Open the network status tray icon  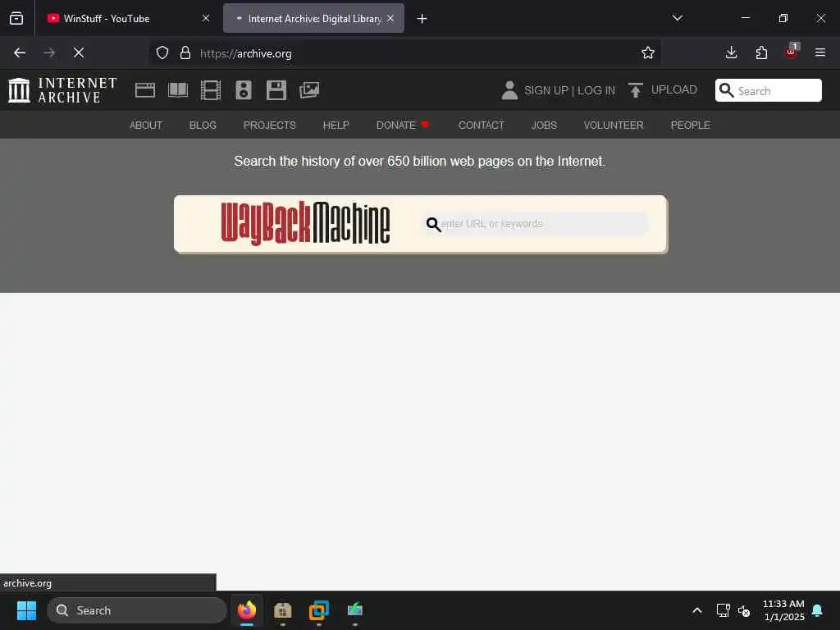tap(724, 610)
